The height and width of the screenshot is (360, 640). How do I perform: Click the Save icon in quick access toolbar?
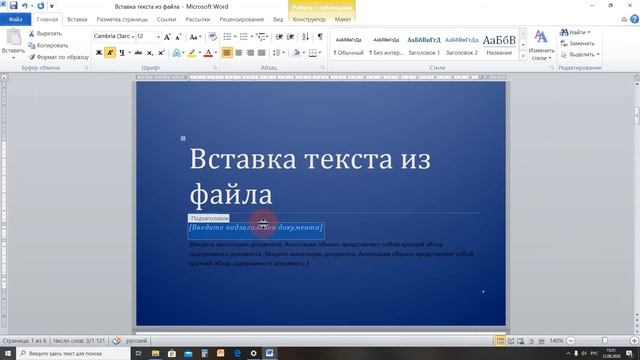pos(13,6)
